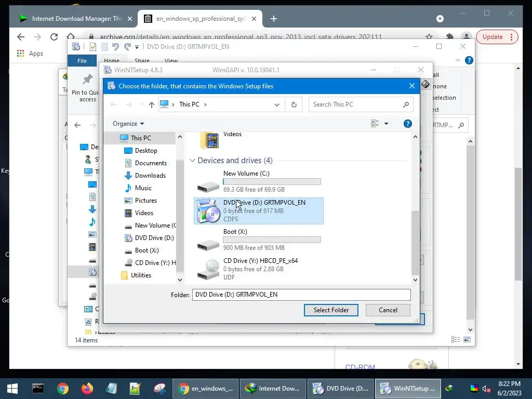Select Utilities folder in navigation tree
Screen dimensions: 532x399
136,275
